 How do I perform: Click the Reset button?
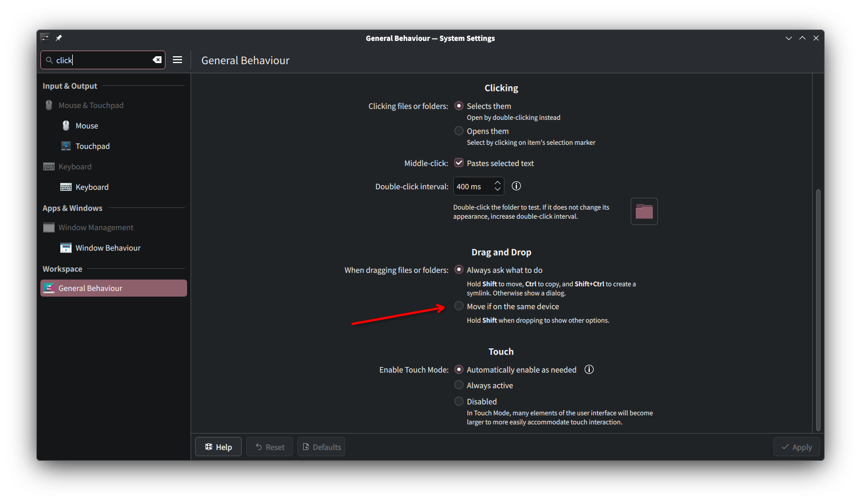(x=270, y=447)
